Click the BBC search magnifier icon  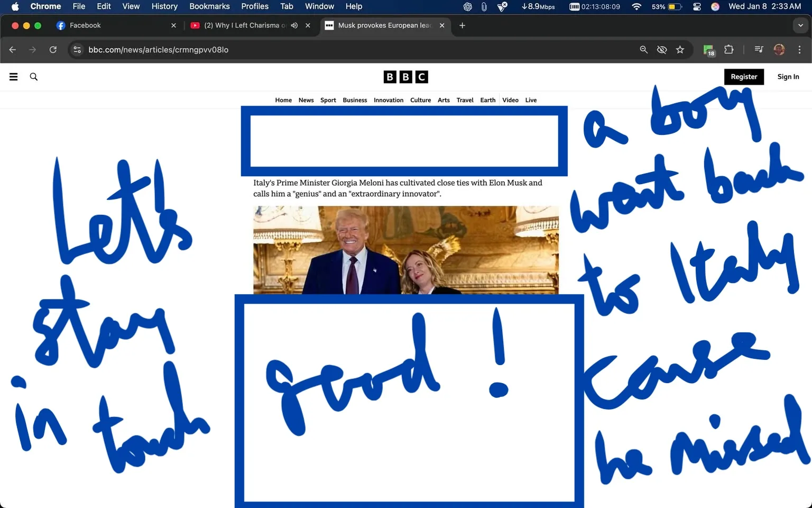tap(34, 77)
